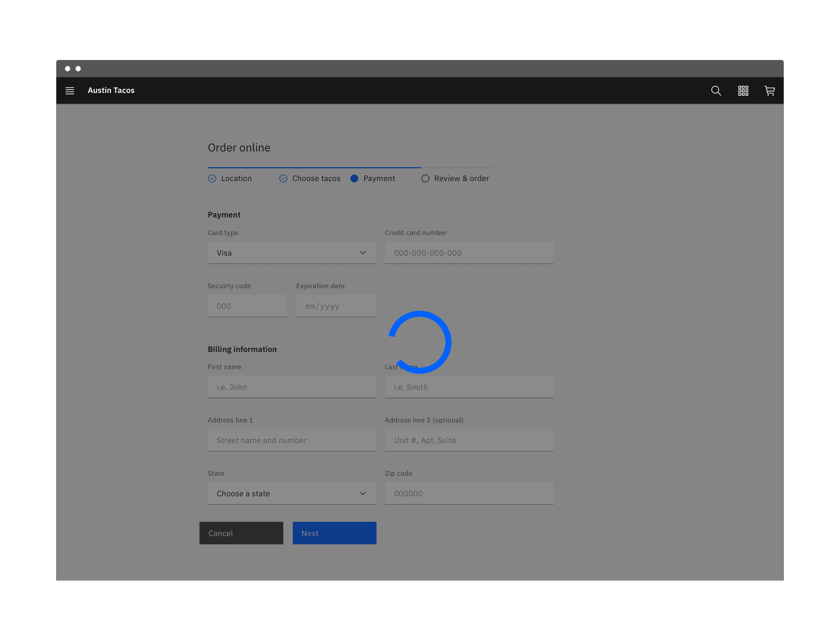This screenshot has height=641, width=840.
Task: Click the Credit card number field
Action: pyautogui.click(x=469, y=253)
